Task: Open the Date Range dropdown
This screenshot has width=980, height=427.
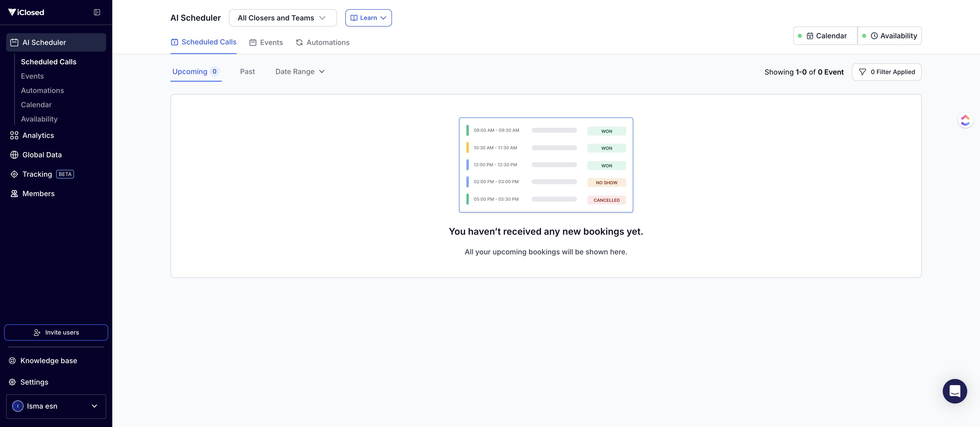Action: [300, 72]
